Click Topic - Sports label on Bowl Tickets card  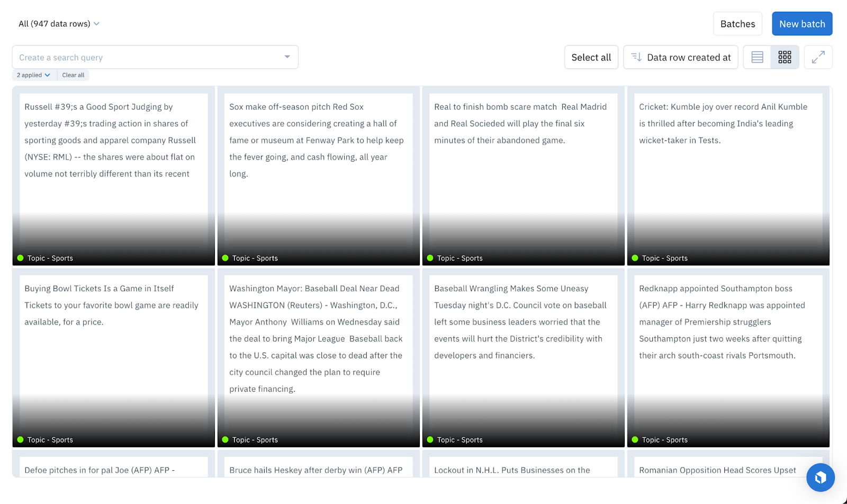pyautogui.click(x=50, y=440)
